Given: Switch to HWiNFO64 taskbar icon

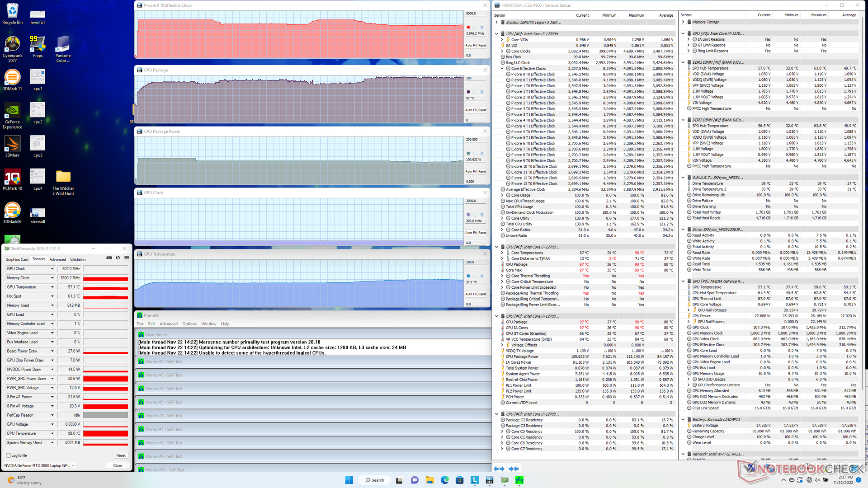Looking at the screenshot, I should click(490, 480).
